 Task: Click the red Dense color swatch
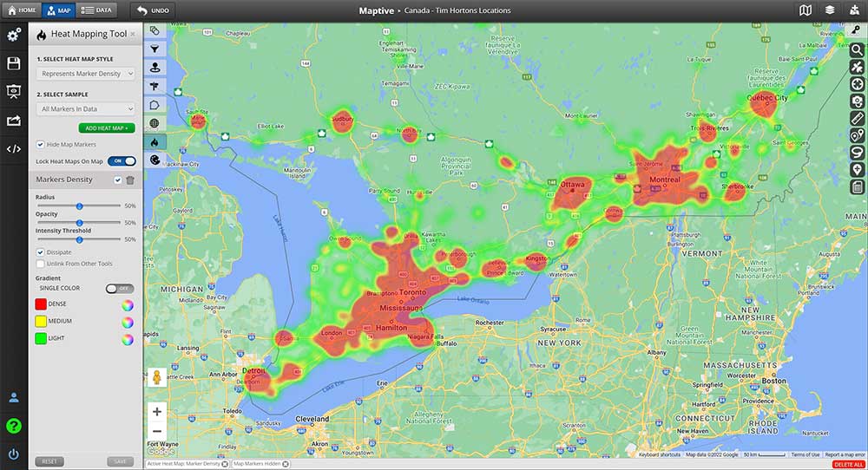41,304
